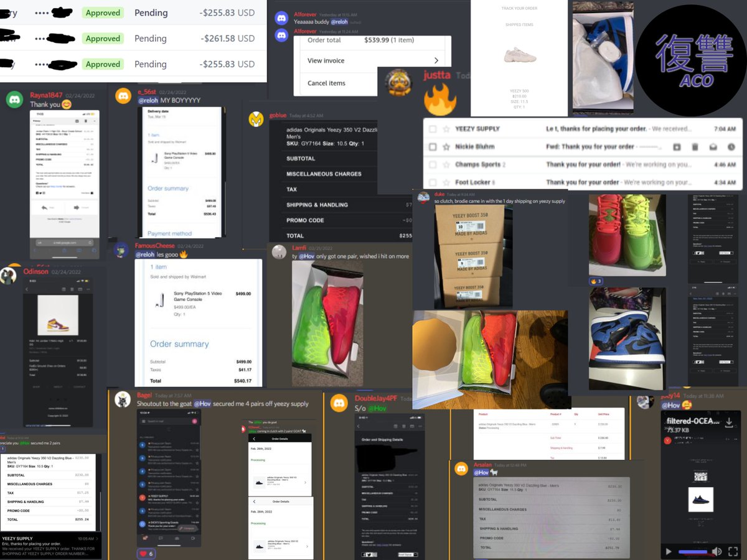
Task: Snooze the Nickie Bluhm email
Action: [x=731, y=147]
